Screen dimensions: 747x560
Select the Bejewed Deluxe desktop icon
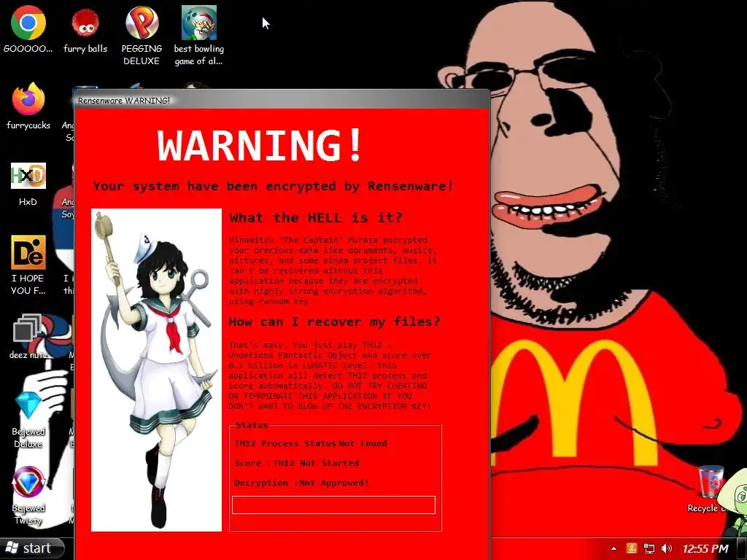click(28, 420)
